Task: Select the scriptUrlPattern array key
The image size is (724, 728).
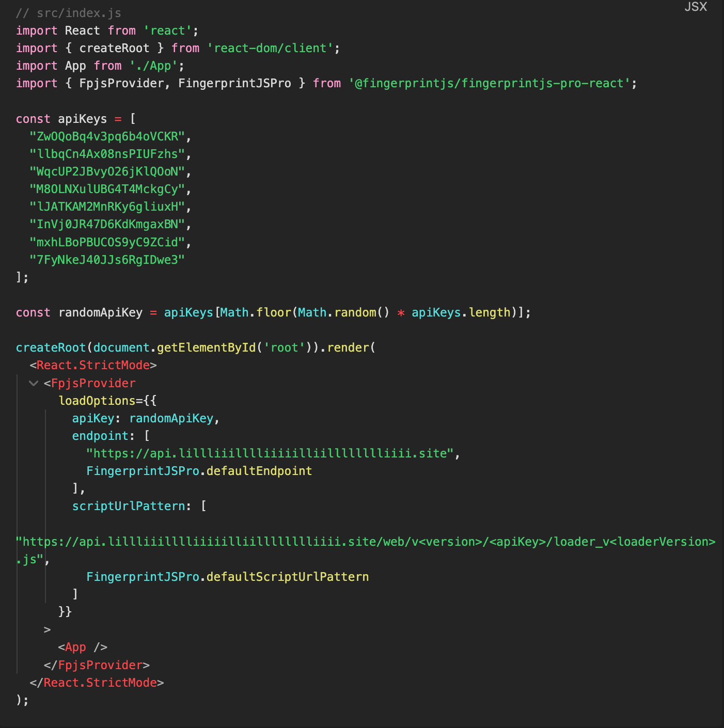Action: (x=129, y=506)
